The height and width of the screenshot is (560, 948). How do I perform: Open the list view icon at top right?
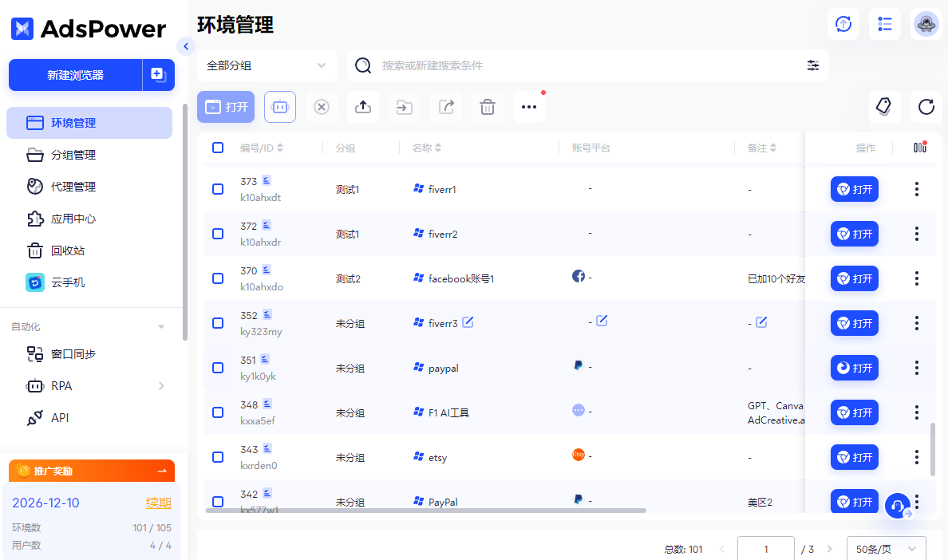click(884, 25)
